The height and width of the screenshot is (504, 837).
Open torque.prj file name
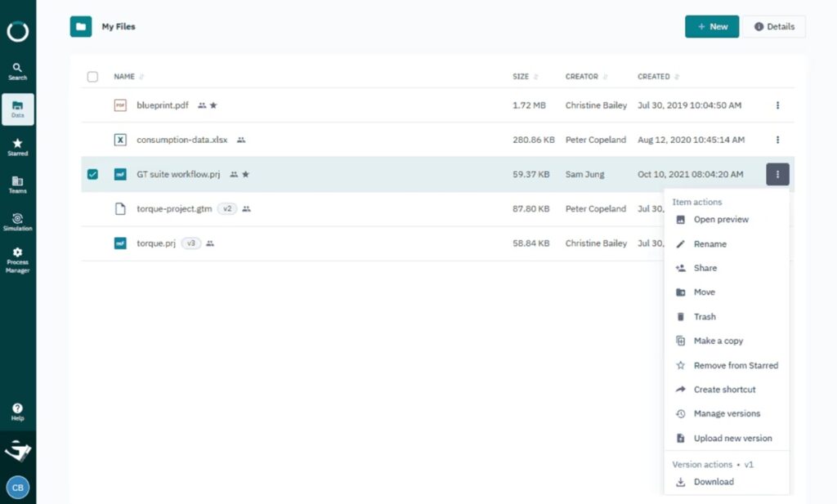pyautogui.click(x=156, y=243)
